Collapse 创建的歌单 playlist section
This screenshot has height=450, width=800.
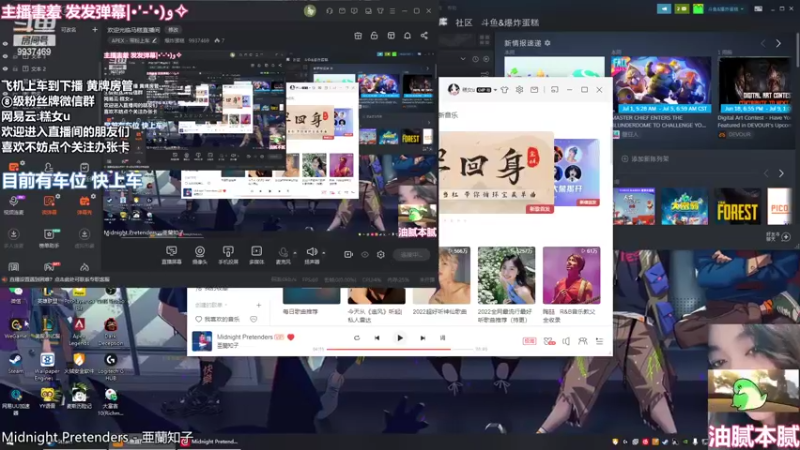(x=211, y=305)
